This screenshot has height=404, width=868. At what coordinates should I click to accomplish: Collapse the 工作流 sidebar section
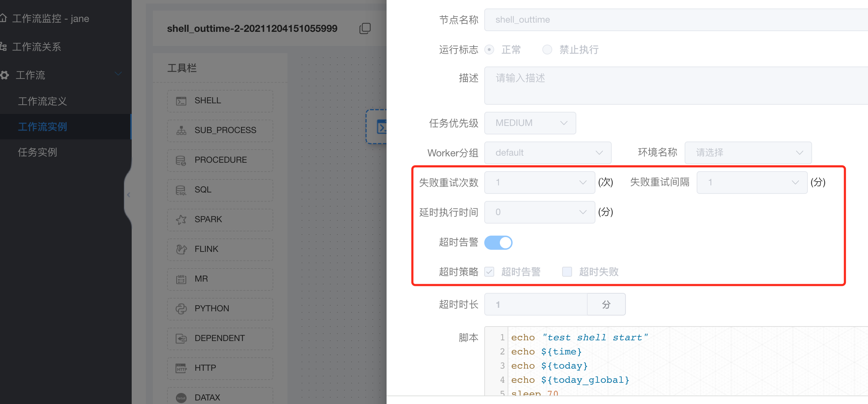pos(118,74)
